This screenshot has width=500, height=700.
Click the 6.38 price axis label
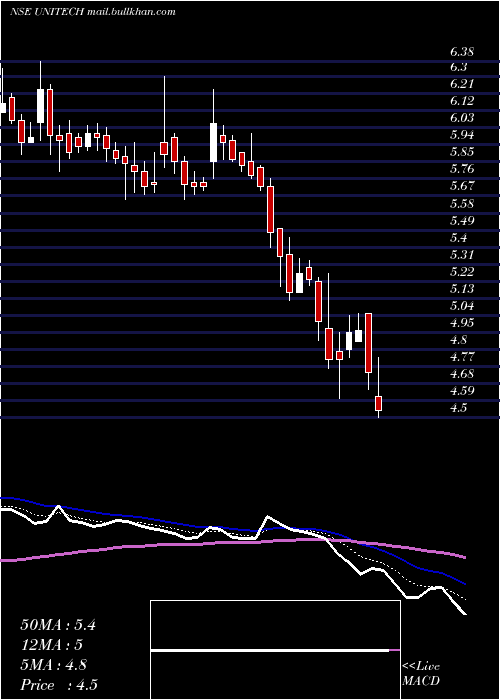coord(462,52)
